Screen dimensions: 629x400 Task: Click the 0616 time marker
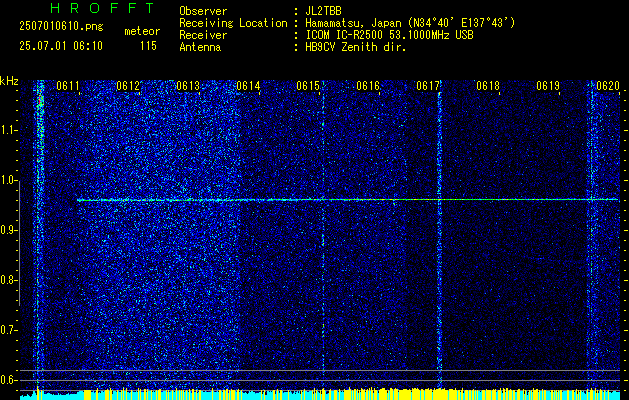click(368, 86)
